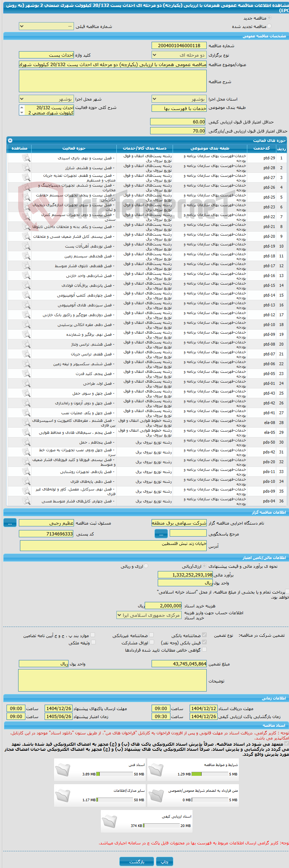Open folder icon for اسناد فنی
289x868 pixels.
click(x=63, y=770)
